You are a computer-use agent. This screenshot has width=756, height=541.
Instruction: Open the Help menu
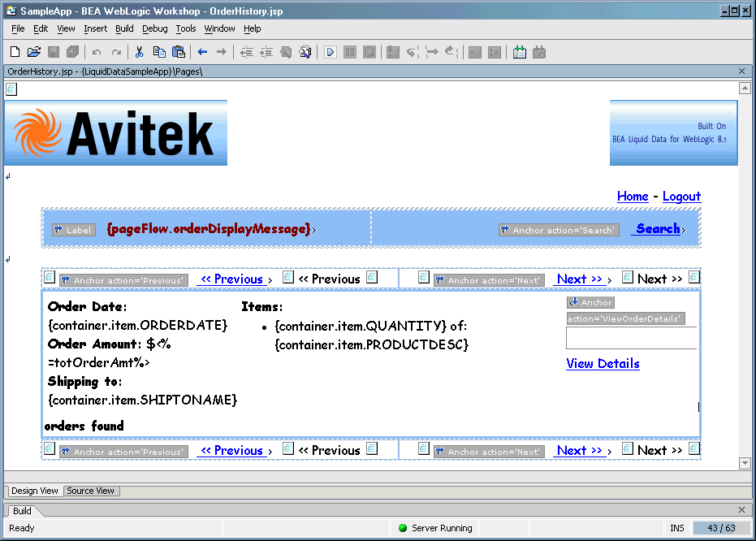(253, 28)
